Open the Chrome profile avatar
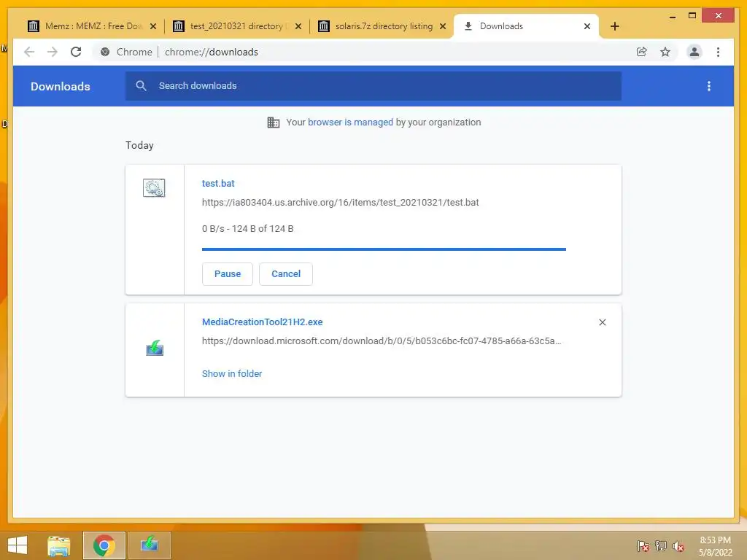This screenshot has width=747, height=560. (x=694, y=52)
